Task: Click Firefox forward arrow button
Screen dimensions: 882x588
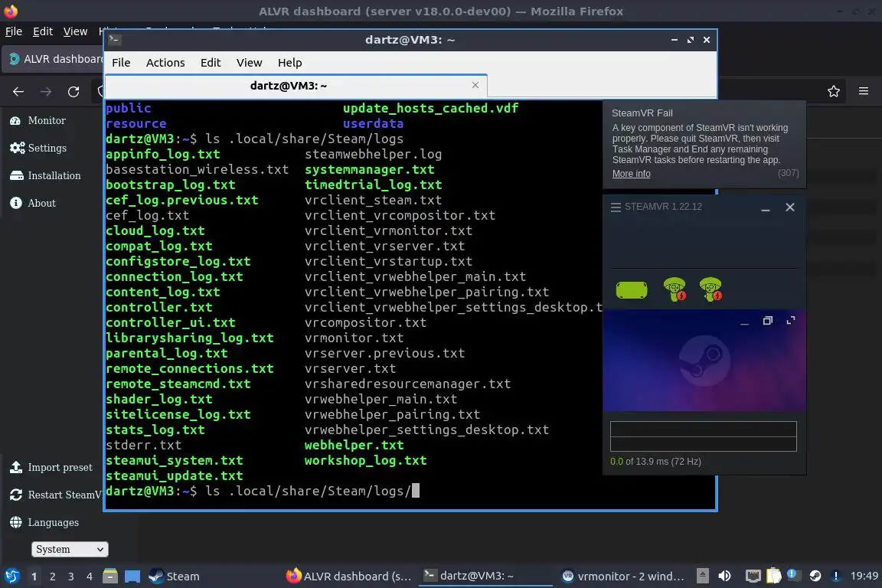Action: (x=46, y=91)
